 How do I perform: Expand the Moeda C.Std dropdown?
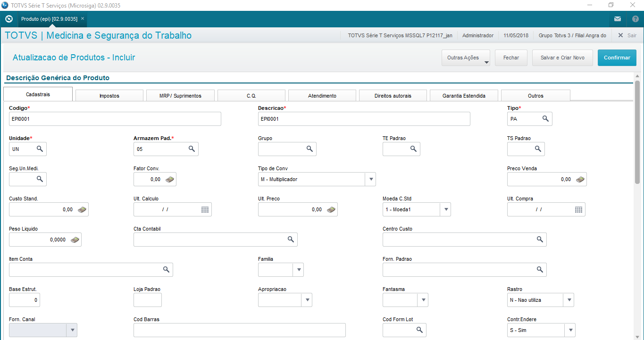(x=445, y=209)
